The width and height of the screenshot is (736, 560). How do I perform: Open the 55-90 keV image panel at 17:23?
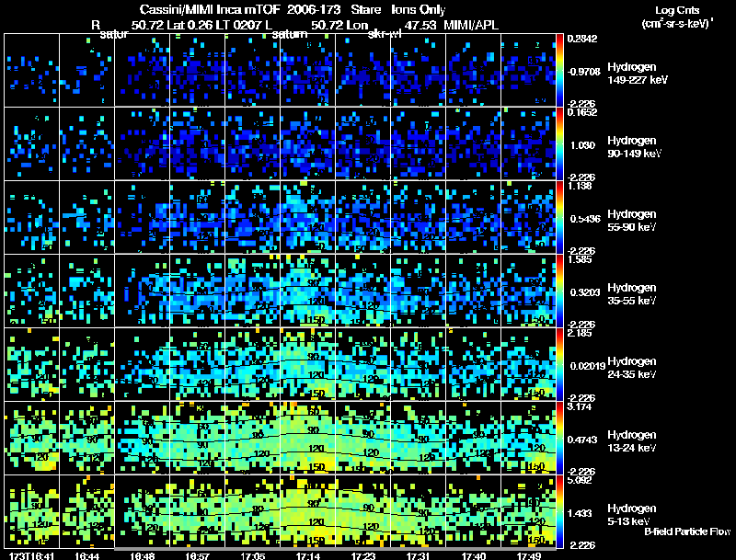click(x=363, y=217)
